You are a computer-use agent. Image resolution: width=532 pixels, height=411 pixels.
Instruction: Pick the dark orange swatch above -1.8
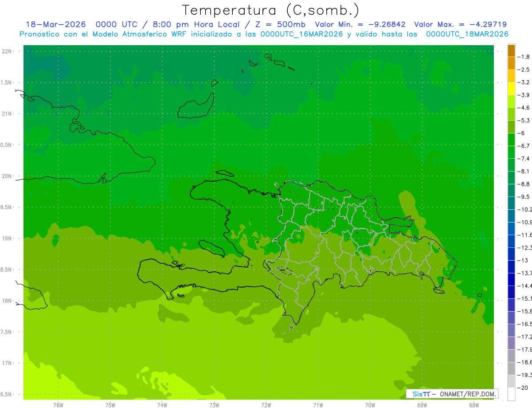tap(511, 51)
